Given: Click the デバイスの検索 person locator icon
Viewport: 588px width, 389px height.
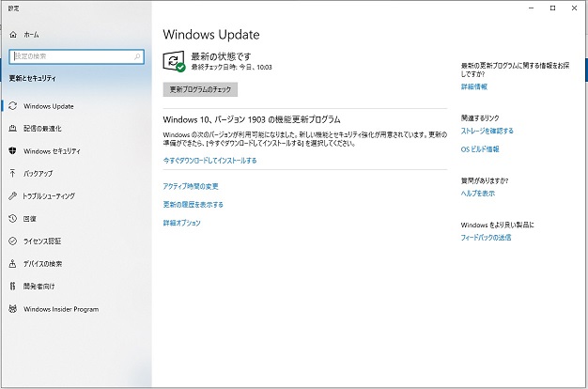Looking at the screenshot, I should pyautogui.click(x=13, y=264).
